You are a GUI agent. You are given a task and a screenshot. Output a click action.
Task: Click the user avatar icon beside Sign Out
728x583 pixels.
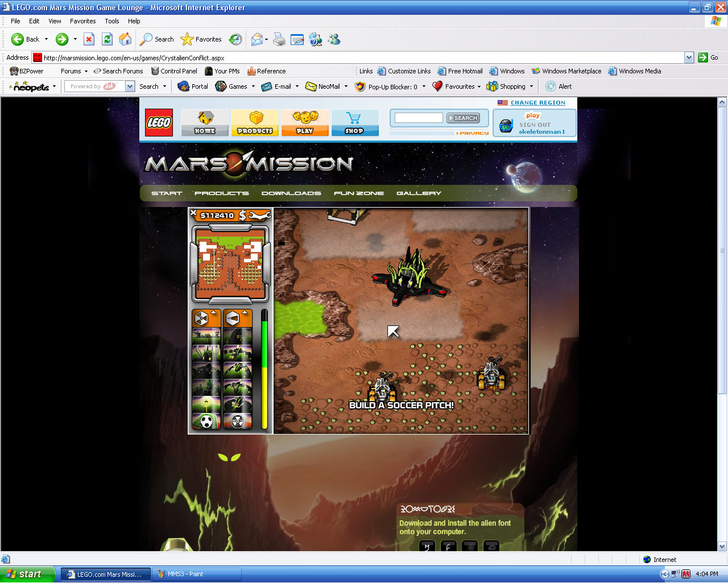[x=506, y=126]
